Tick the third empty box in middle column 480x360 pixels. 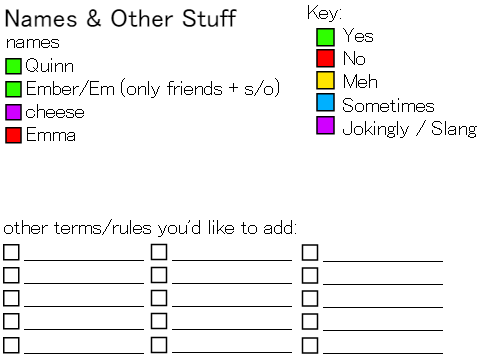(159, 298)
